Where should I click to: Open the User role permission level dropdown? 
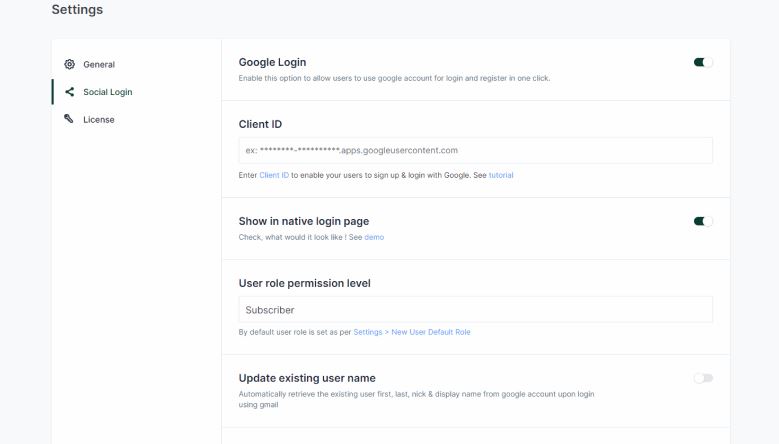point(475,310)
